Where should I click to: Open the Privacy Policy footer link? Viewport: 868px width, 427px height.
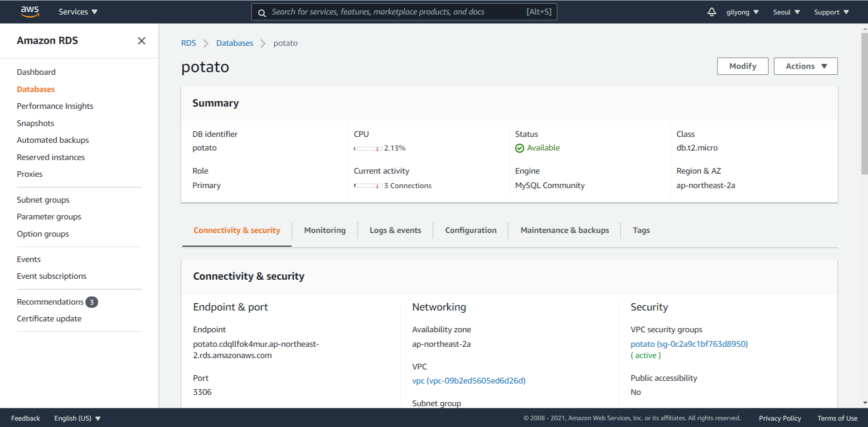coord(780,418)
